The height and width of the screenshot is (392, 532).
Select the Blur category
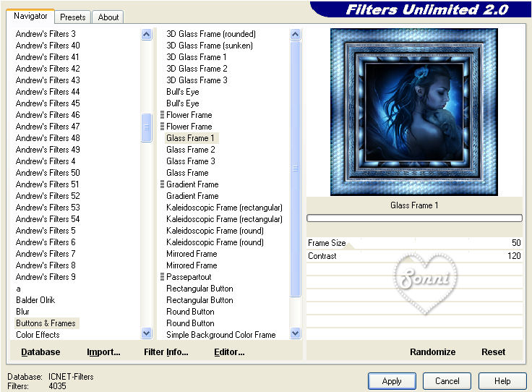pos(22,312)
